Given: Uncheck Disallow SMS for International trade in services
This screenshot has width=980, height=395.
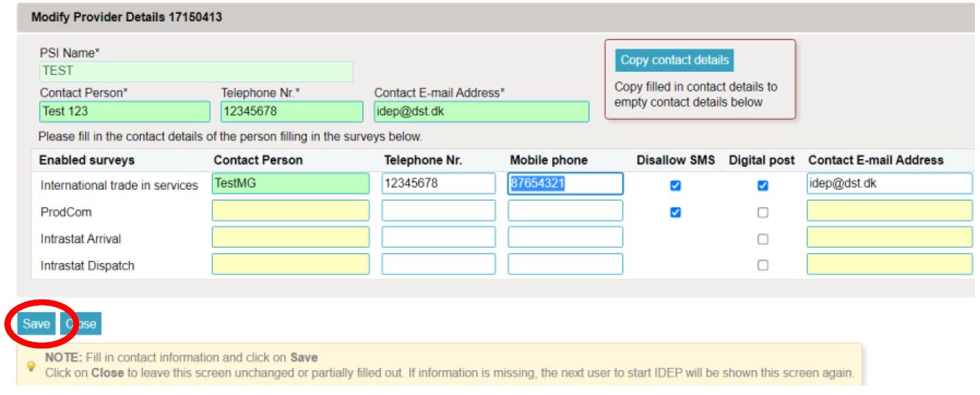Looking at the screenshot, I should coord(676,186).
